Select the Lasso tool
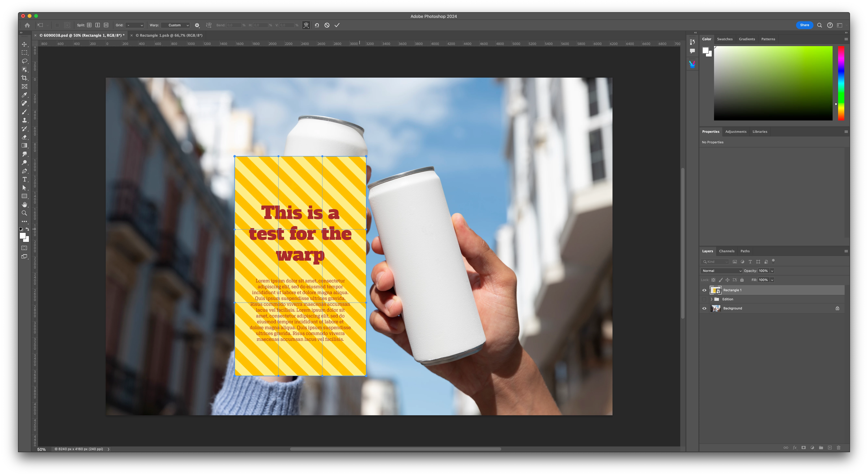Screen dimensions: 868x476 [x=25, y=61]
